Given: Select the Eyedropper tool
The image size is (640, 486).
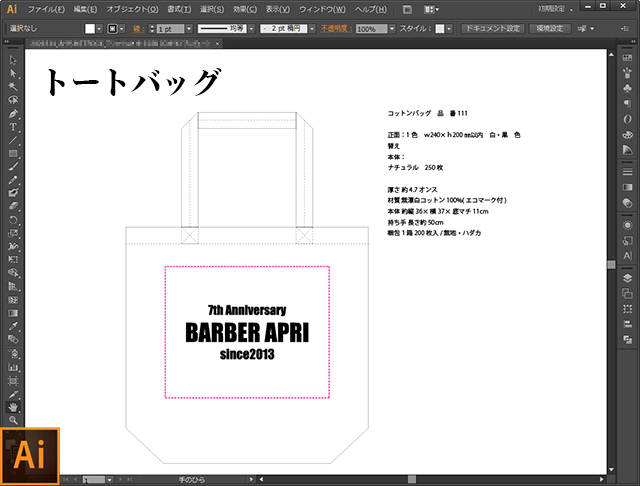Looking at the screenshot, I should coord(13,326).
